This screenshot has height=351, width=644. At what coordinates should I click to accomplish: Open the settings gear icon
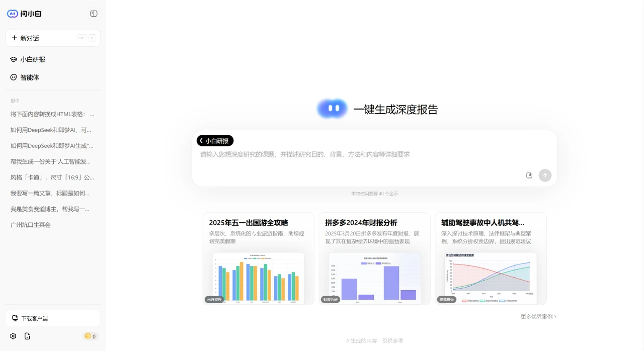click(14, 336)
